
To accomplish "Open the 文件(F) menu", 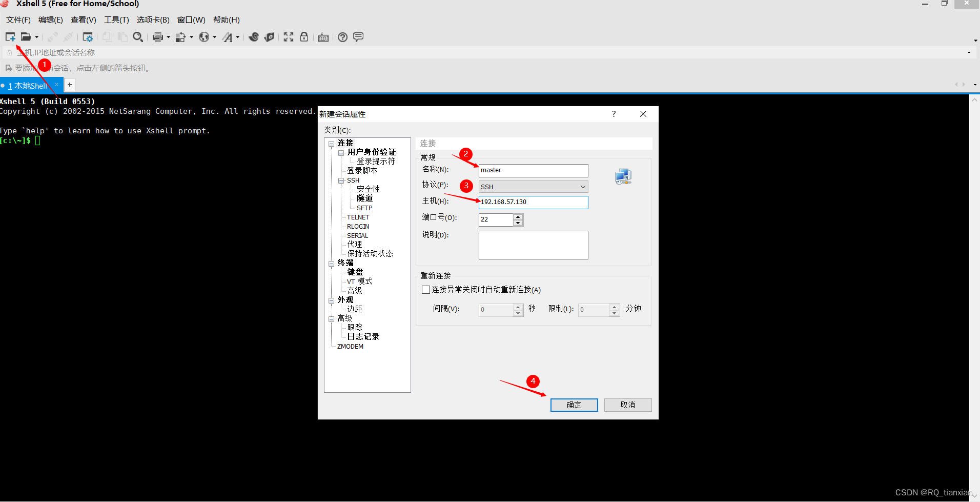I will [x=18, y=20].
